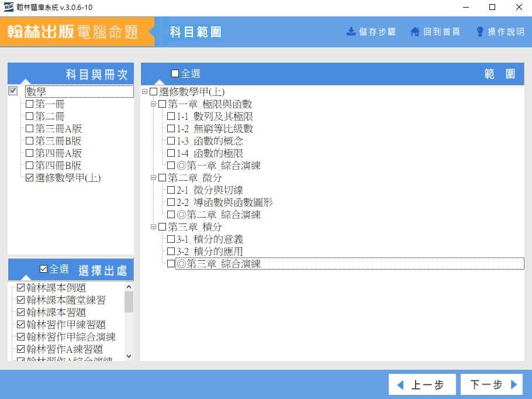Check 第三章_積分 checkbox

click(162, 226)
